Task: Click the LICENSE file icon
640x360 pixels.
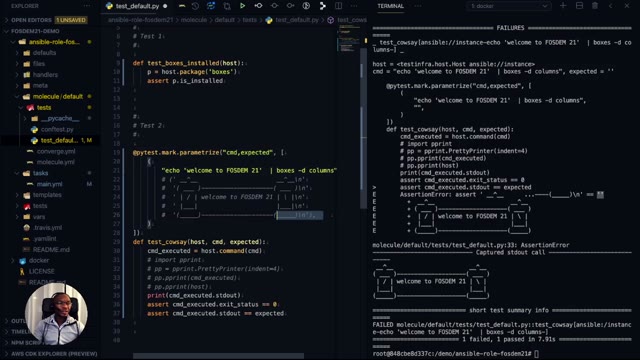Action: [22, 271]
